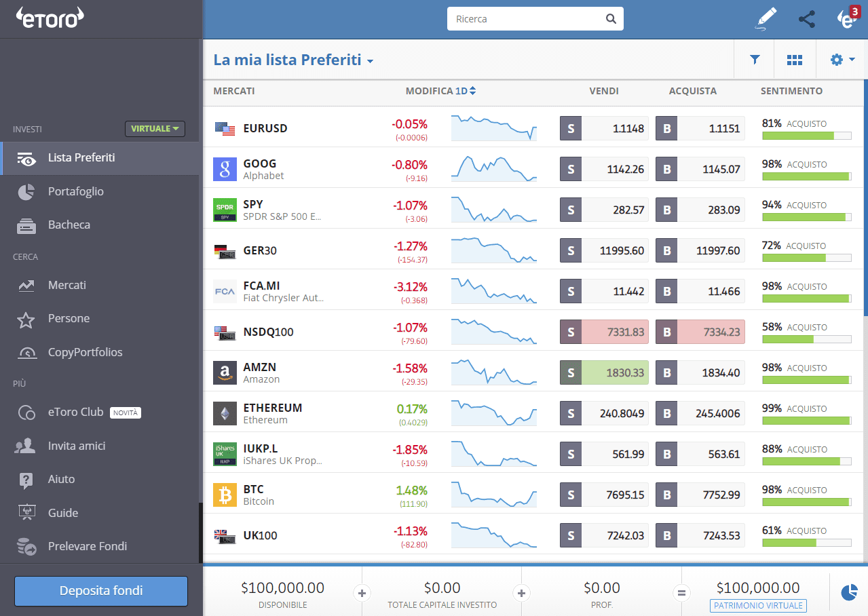Click the EURUSD flag icon
This screenshot has height=616, width=868.
pos(225,128)
